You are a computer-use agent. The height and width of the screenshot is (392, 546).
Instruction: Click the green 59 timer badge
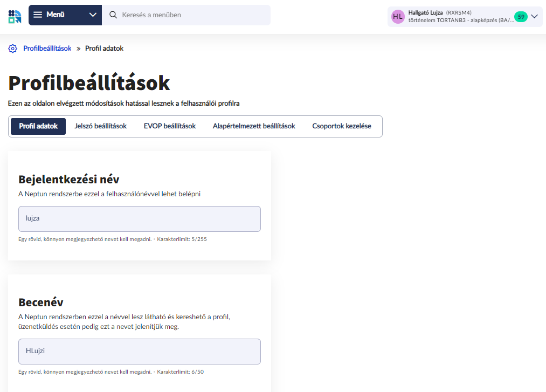(x=520, y=17)
